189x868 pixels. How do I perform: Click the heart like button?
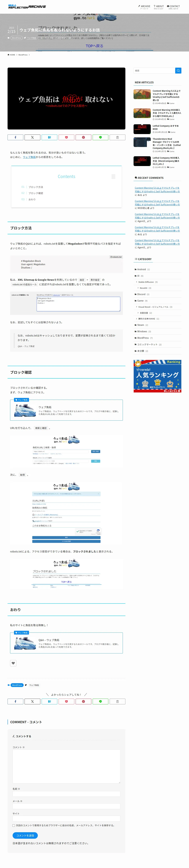click(x=13, y=663)
